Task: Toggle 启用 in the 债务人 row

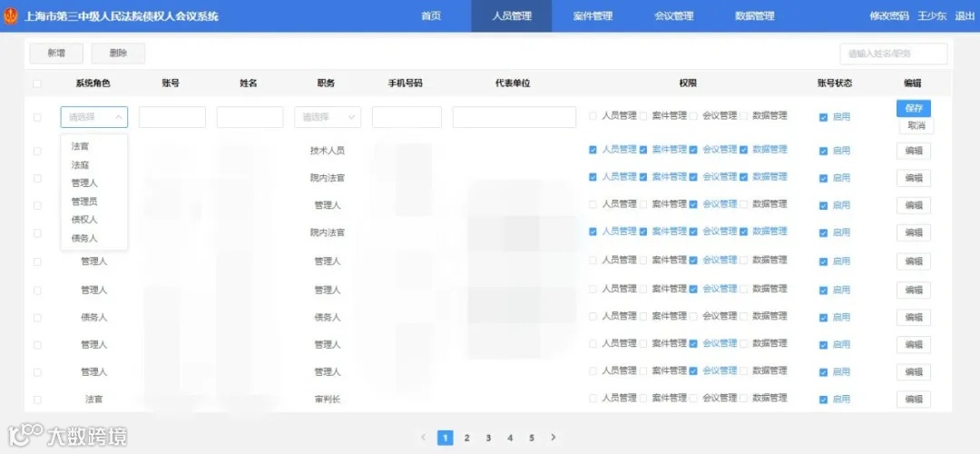Action: pyautogui.click(x=823, y=318)
